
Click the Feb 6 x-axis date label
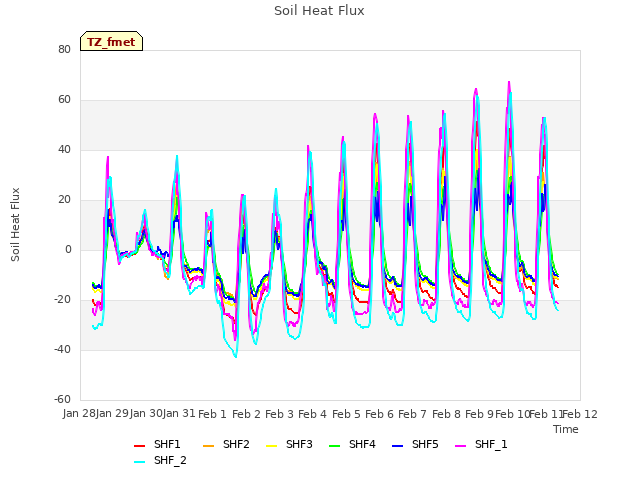[379, 414]
